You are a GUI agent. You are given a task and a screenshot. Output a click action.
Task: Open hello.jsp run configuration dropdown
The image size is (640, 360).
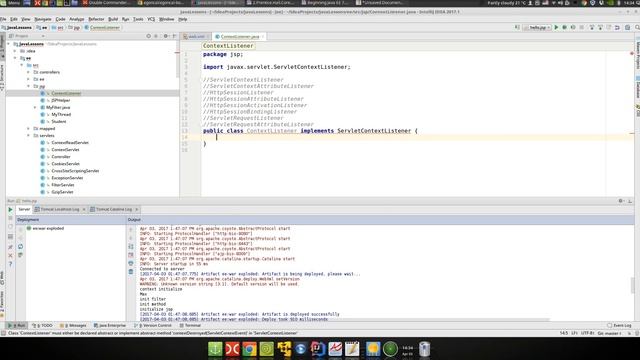[537, 27]
